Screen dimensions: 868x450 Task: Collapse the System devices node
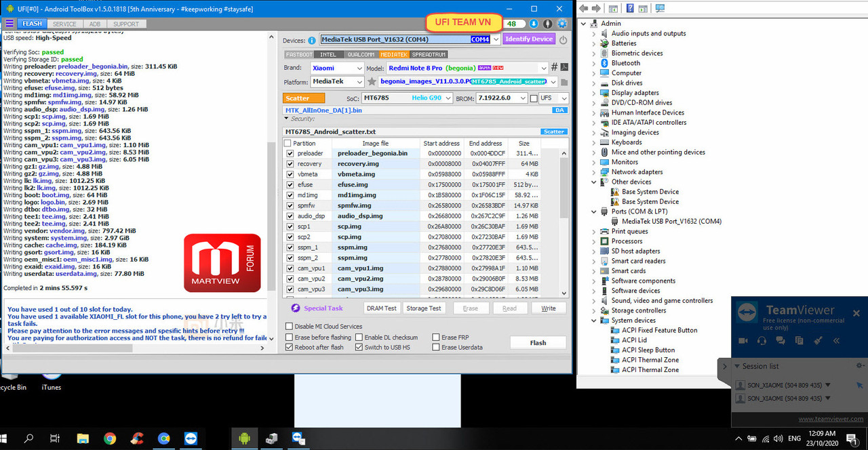pyautogui.click(x=594, y=321)
